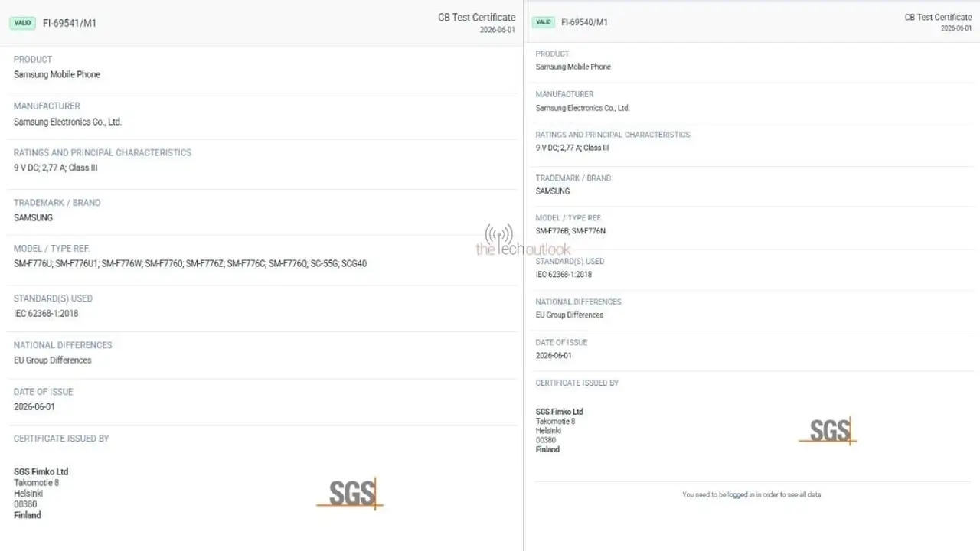
Task: Click 'RATINGS AND PRINCIPAL CHARACTERISTICS' label in FI-69541/M1
Action: tap(103, 152)
